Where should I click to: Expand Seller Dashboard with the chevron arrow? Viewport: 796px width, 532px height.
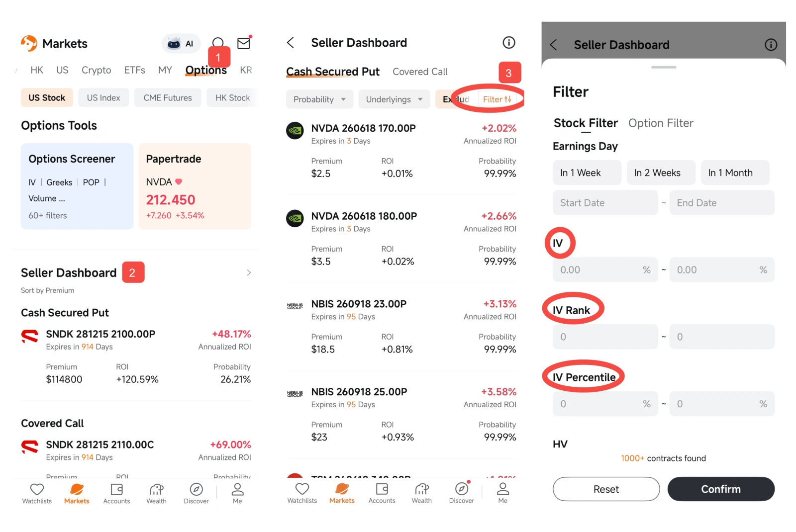(x=249, y=272)
